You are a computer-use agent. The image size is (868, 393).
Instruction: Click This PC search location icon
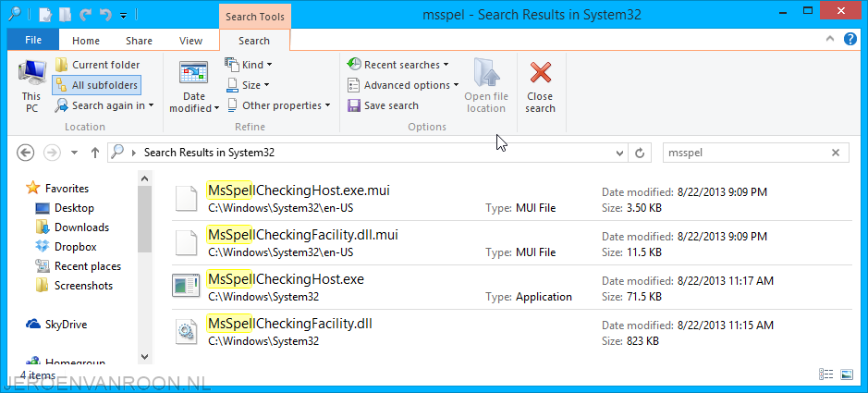[x=31, y=85]
